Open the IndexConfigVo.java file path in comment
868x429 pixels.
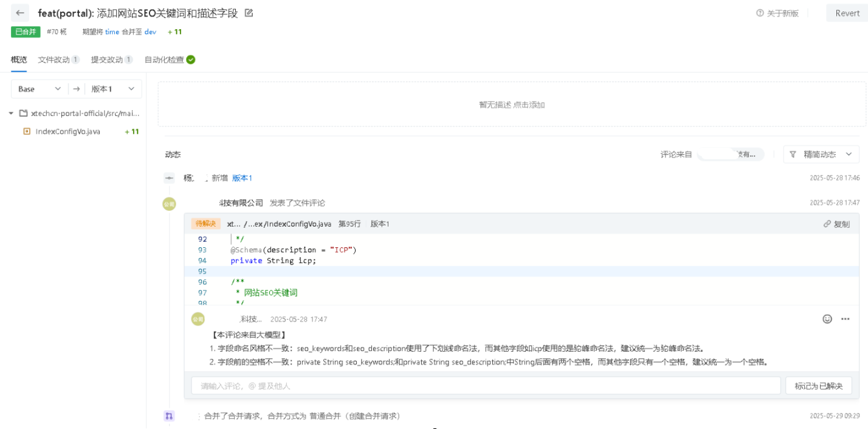tap(279, 224)
